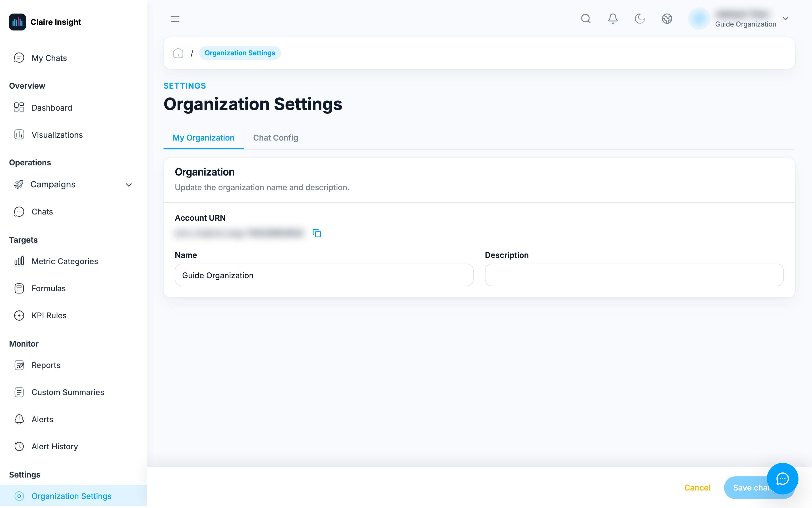812x508 pixels.
Task: Open the search icon in header
Action: click(x=586, y=18)
